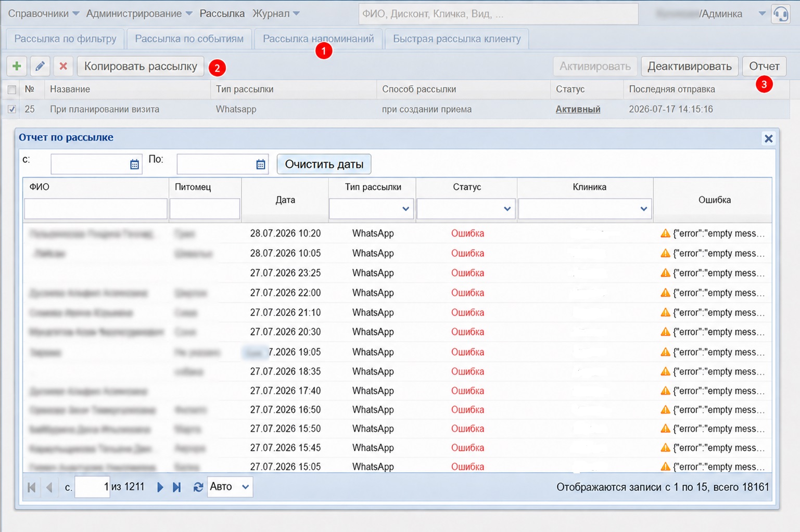Click warning icon for 28.07.2026 10:20 row
Image resolution: width=800 pixels, height=532 pixels.
tap(665, 233)
